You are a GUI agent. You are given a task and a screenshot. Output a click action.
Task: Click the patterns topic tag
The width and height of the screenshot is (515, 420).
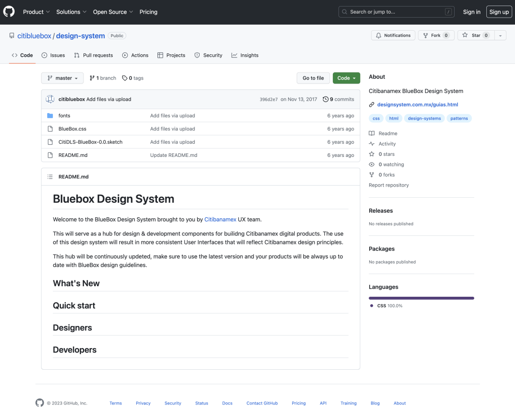coord(459,119)
